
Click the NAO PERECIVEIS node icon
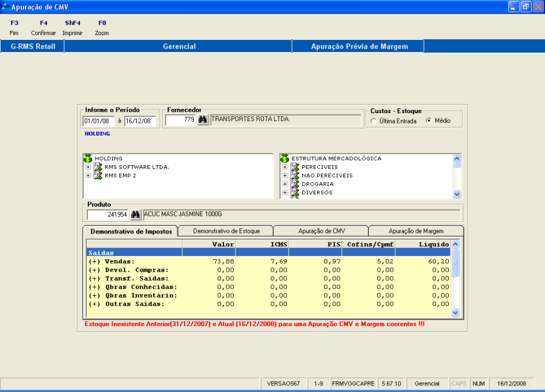[x=295, y=175]
